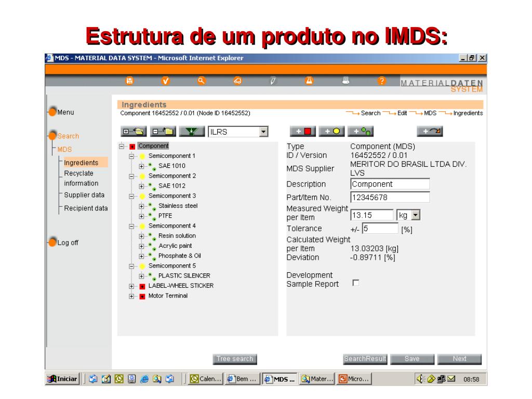This screenshot has width=532, height=399.
Task: Switch to Calen... taskbar window
Action: (206, 379)
